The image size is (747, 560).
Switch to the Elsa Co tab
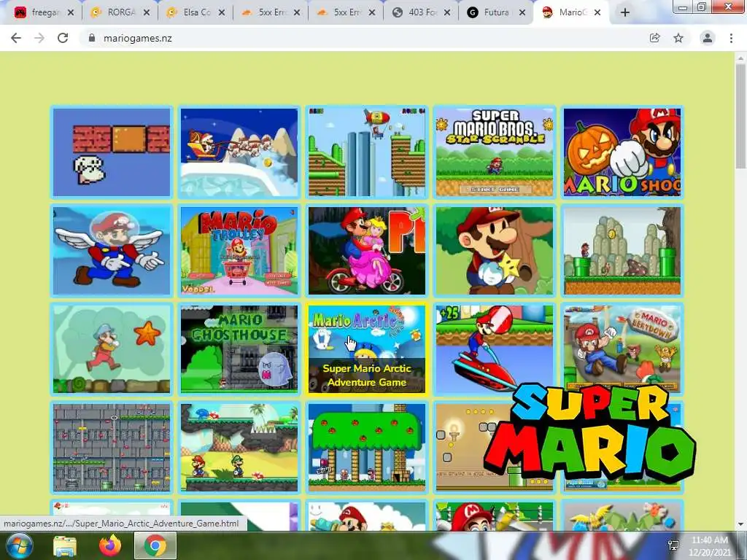point(190,13)
